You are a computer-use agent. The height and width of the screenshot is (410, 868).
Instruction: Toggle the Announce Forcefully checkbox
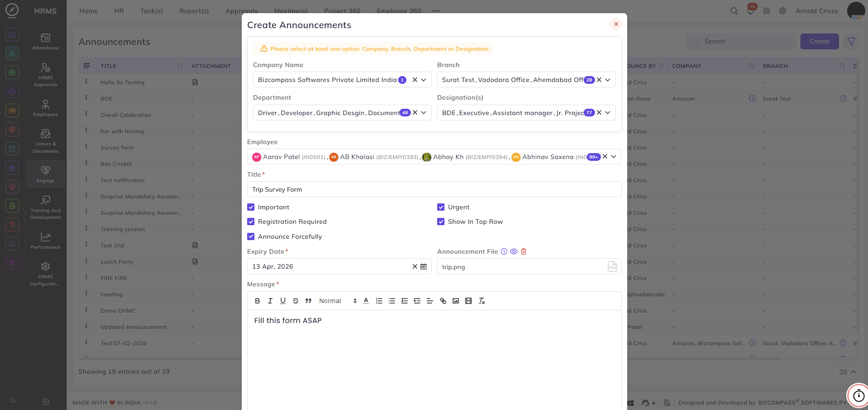251,236
